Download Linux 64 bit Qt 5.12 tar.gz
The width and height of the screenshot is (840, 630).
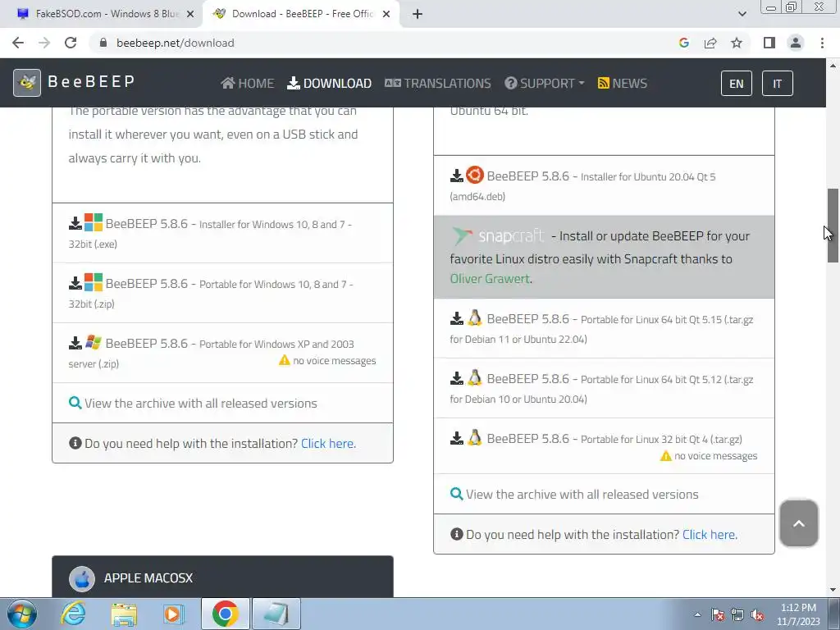click(604, 388)
